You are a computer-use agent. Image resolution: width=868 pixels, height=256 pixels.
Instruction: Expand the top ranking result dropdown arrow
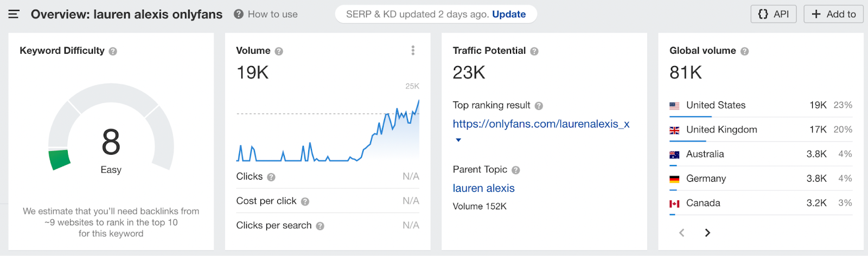458,140
